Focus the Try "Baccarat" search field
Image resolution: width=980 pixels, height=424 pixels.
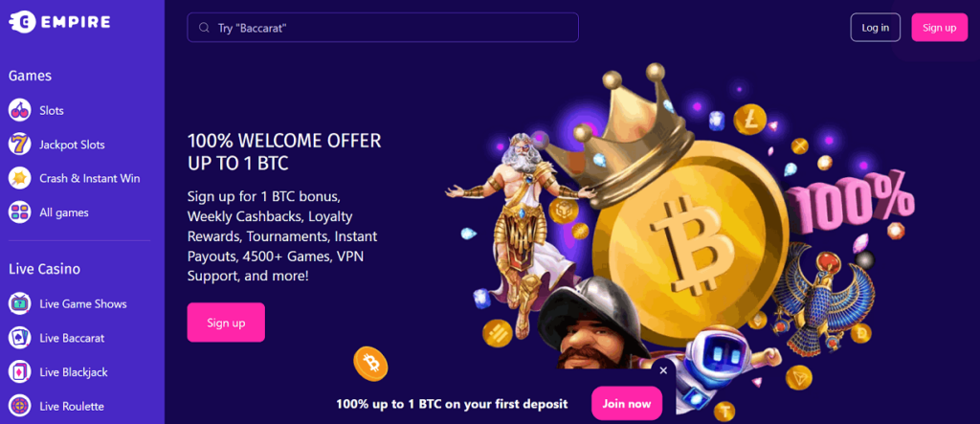pyautogui.click(x=383, y=28)
